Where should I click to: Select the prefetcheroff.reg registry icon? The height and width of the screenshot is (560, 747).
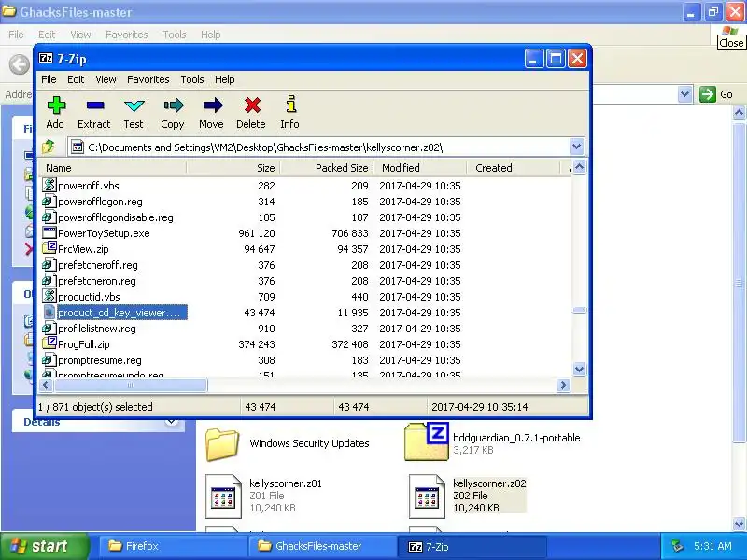pos(49,264)
